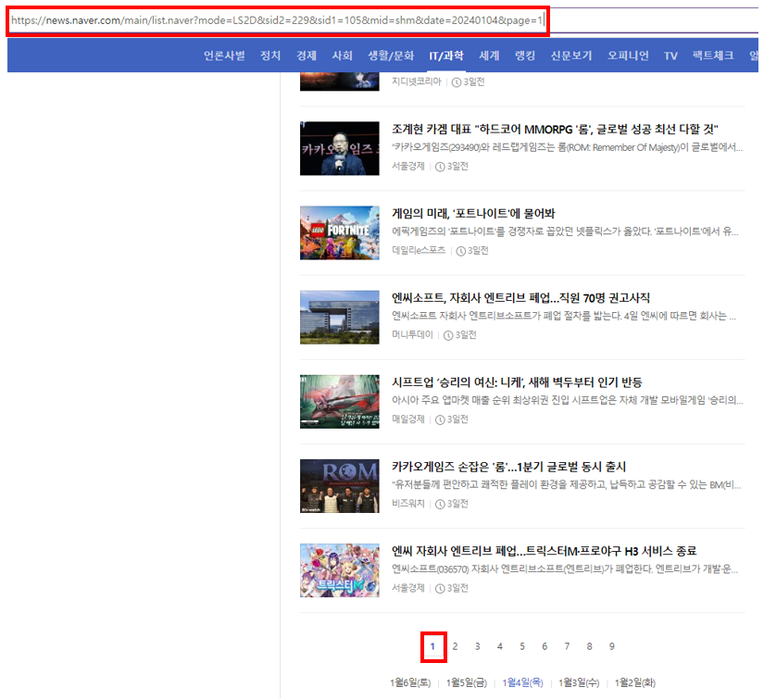Open headline 게임의 미래, 포트나이트에 물어봐

[473, 213]
